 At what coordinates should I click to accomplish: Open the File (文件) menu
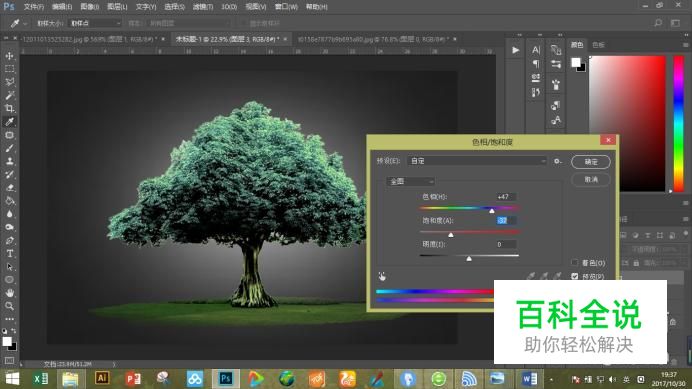click(x=34, y=7)
